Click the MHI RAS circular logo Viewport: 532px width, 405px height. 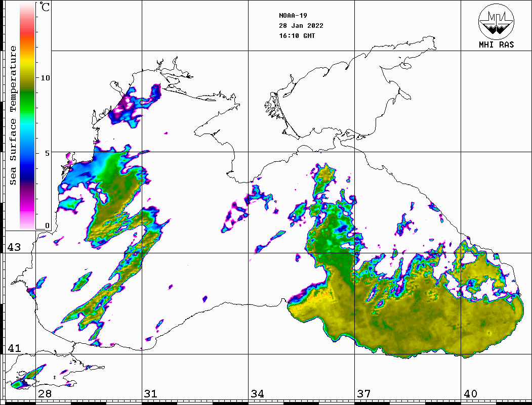pos(497,21)
